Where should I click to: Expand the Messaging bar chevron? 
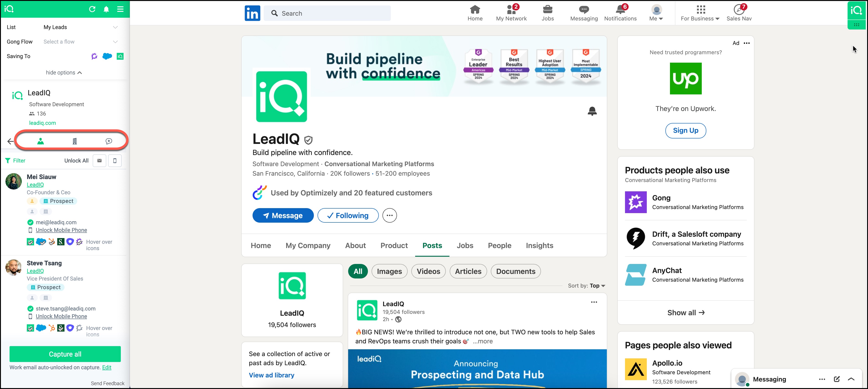tap(851, 379)
